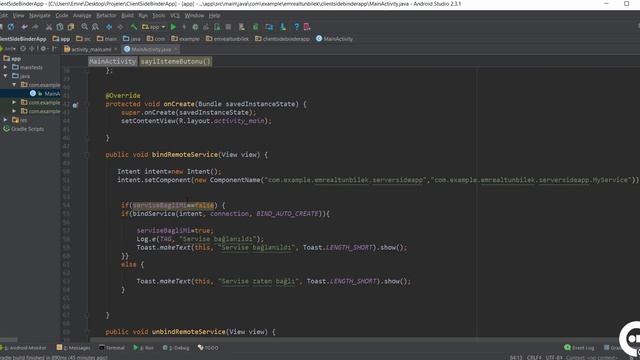Expand the second com.example package arrow
Screen dimensions: 640x360
(x=14, y=102)
